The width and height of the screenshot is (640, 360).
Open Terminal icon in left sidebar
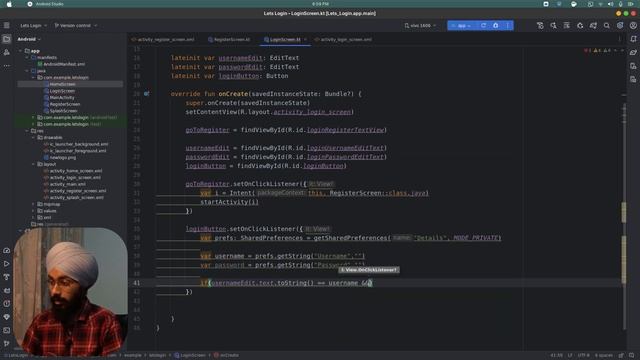pyautogui.click(x=7, y=330)
